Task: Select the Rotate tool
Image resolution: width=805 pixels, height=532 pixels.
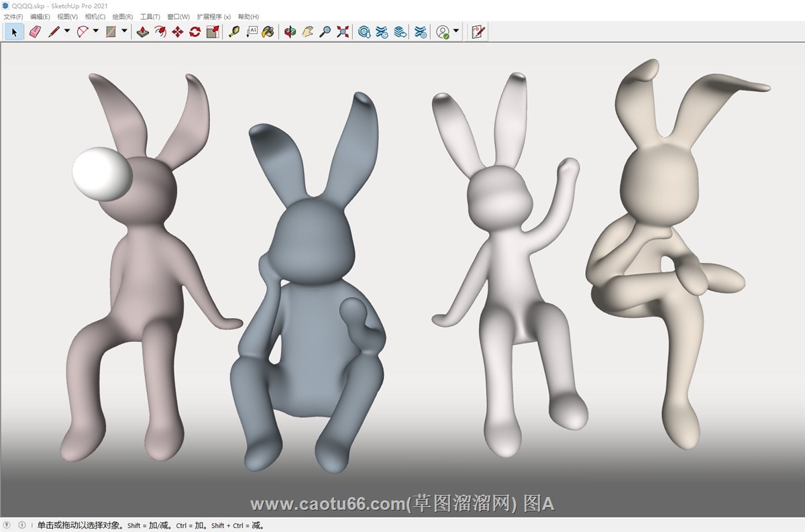Action: (195, 32)
